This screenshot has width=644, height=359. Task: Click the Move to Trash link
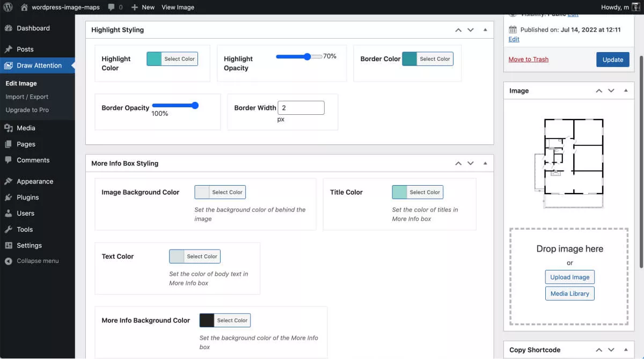[528, 59]
